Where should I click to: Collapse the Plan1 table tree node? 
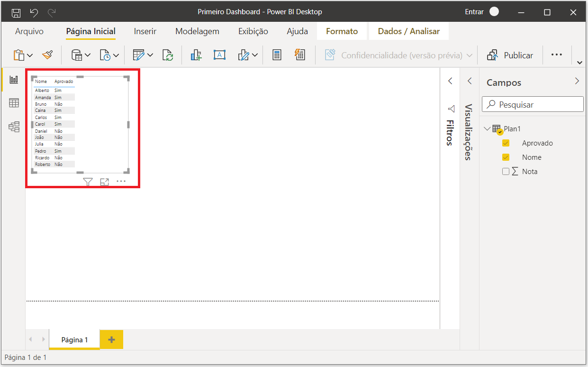[x=487, y=128]
